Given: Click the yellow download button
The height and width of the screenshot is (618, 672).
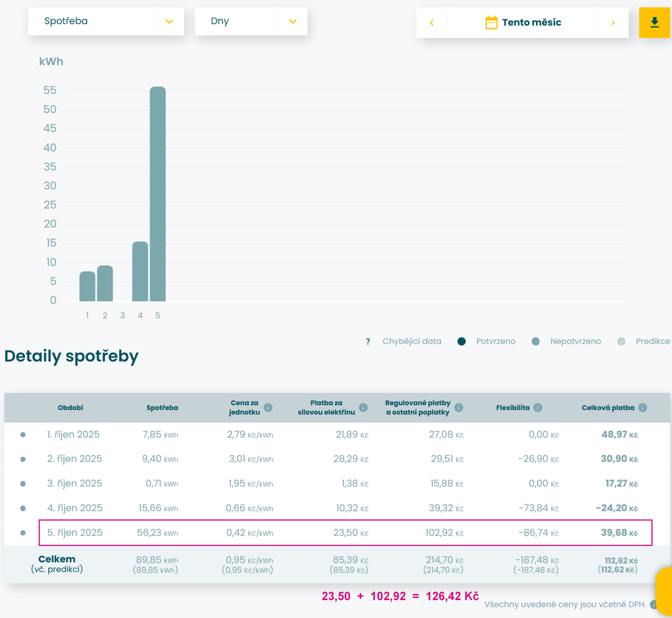Looking at the screenshot, I should click(x=654, y=22).
